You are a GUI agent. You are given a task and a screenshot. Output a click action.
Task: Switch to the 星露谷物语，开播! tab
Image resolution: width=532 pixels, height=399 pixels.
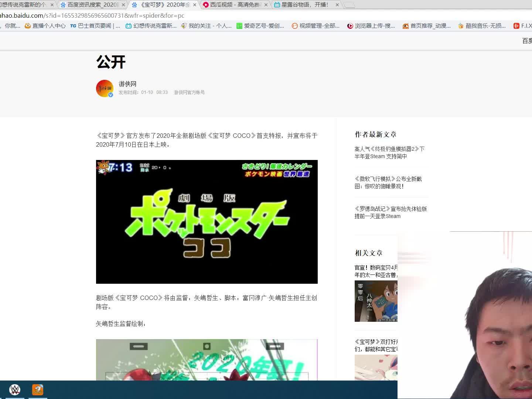pyautogui.click(x=307, y=5)
